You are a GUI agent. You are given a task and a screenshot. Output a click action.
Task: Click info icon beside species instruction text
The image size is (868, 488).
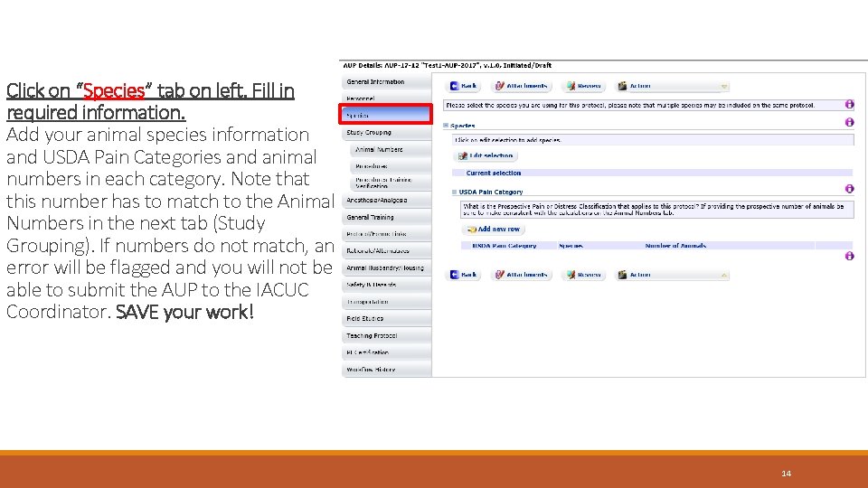click(x=849, y=105)
